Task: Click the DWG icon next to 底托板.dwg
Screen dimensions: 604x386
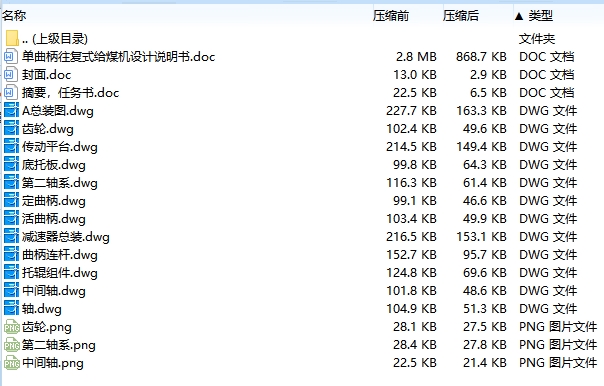Action: pyautogui.click(x=11, y=165)
